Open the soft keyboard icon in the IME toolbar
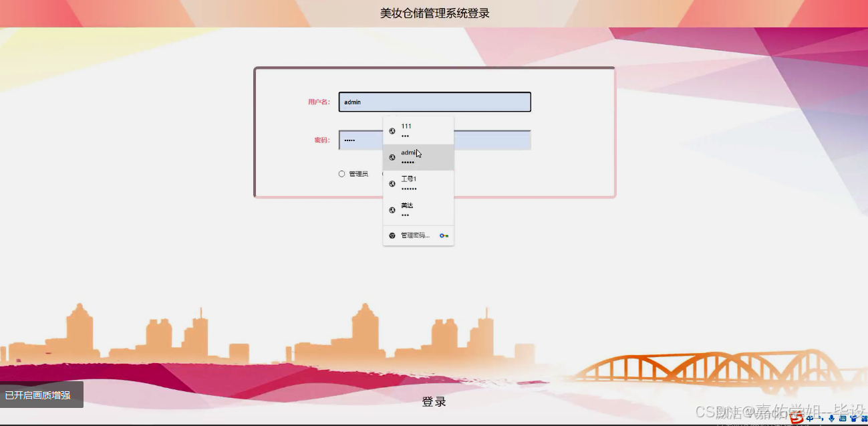 click(844, 419)
